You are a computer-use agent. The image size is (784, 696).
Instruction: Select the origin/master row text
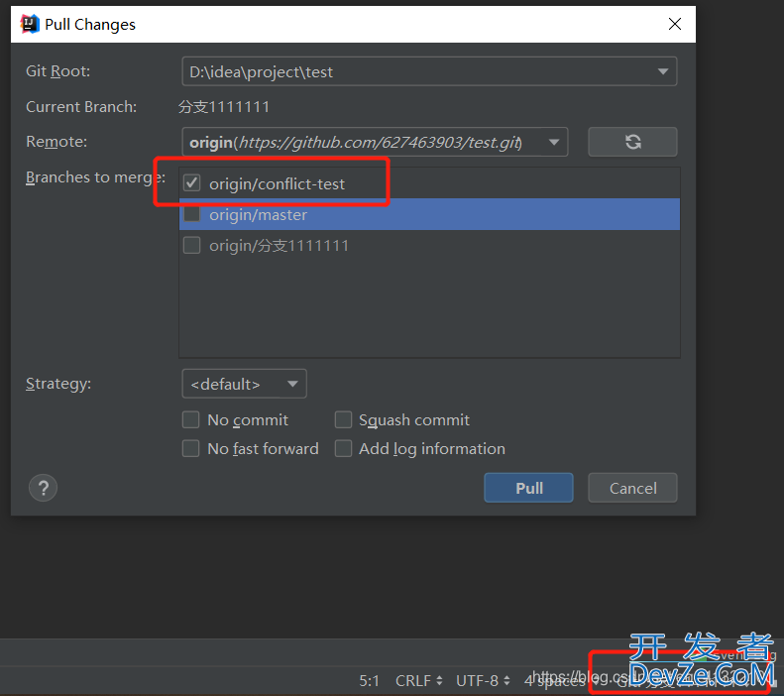point(258,214)
